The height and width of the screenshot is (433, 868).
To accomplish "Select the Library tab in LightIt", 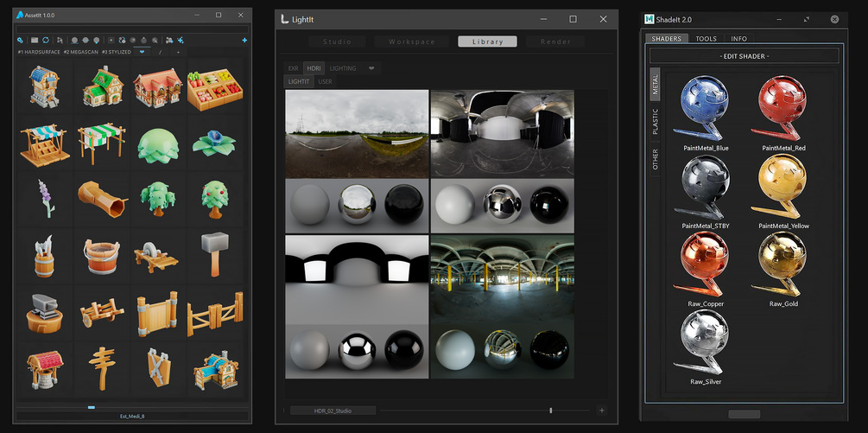I will [488, 41].
